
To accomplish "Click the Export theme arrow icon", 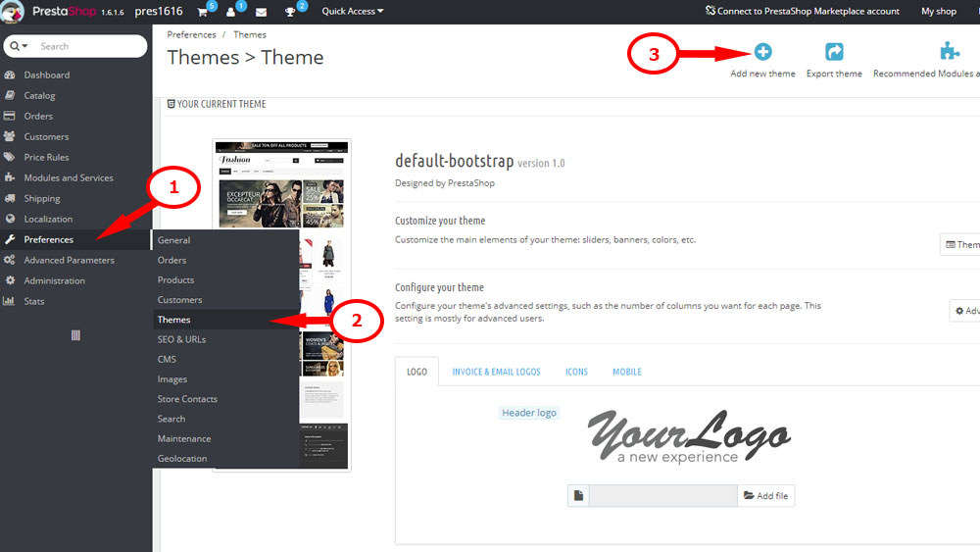I will [834, 52].
